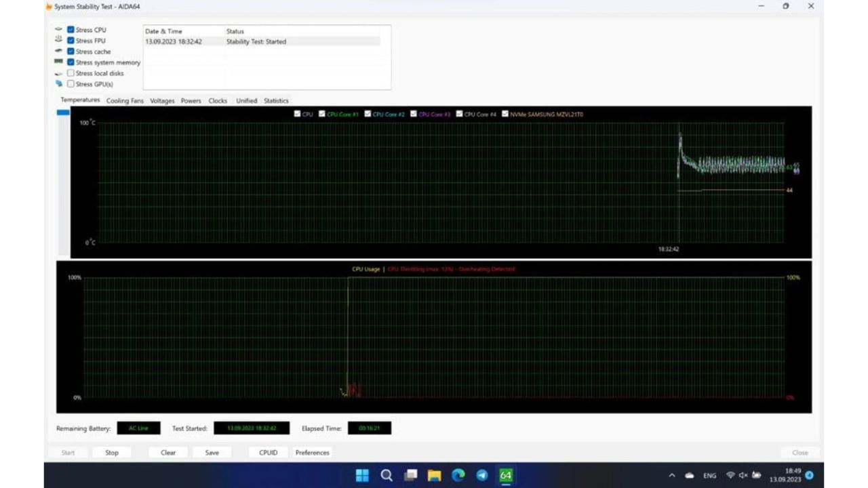868x488 pixels.
Task: Open the AIDA64 taskbar icon
Action: (505, 475)
